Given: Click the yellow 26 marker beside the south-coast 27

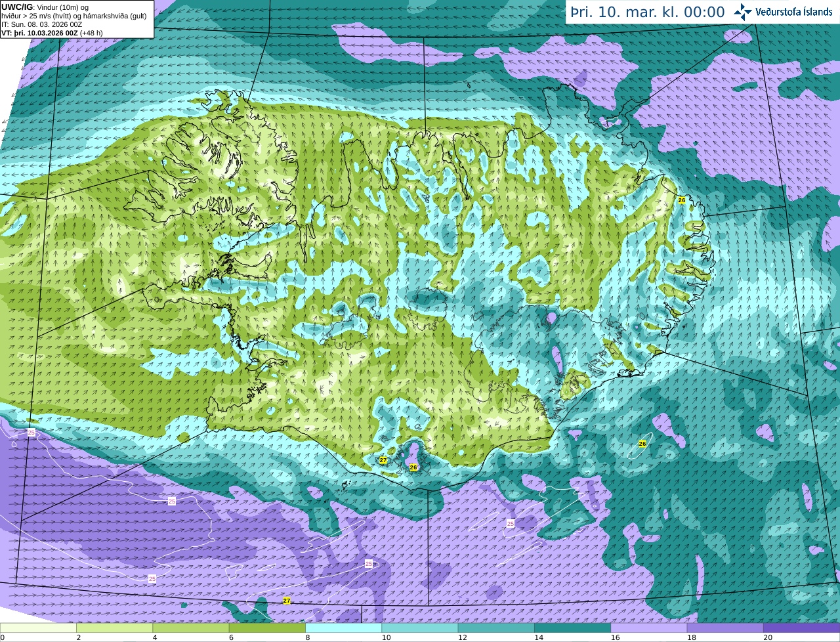Looking at the screenshot, I should (413, 467).
